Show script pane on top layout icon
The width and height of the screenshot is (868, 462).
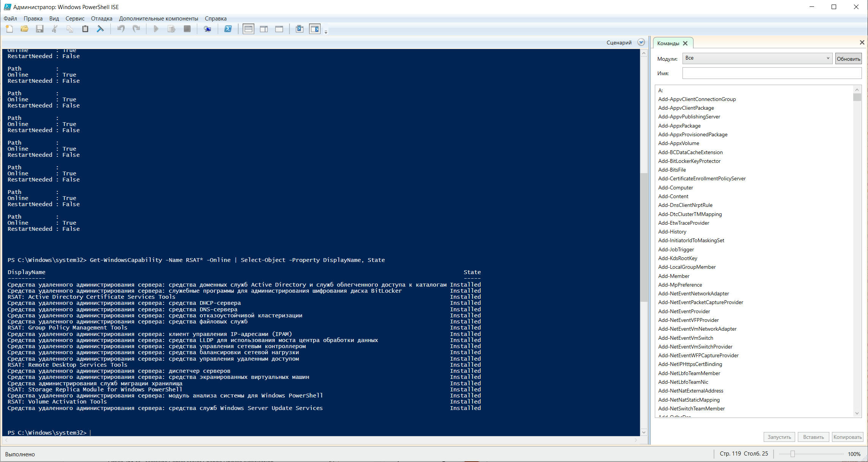[x=248, y=29]
